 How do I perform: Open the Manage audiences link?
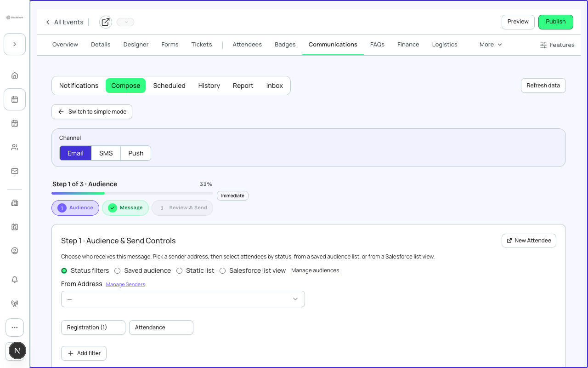click(315, 270)
